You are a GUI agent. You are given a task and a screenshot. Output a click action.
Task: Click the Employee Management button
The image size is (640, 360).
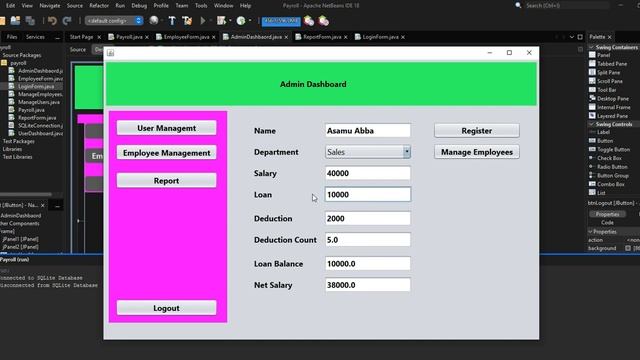tap(167, 153)
